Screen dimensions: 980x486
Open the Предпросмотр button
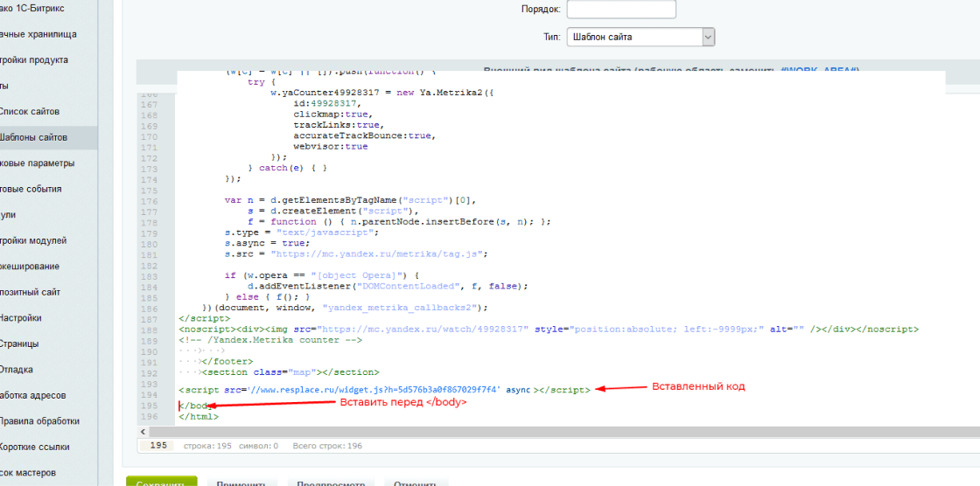tap(325, 483)
